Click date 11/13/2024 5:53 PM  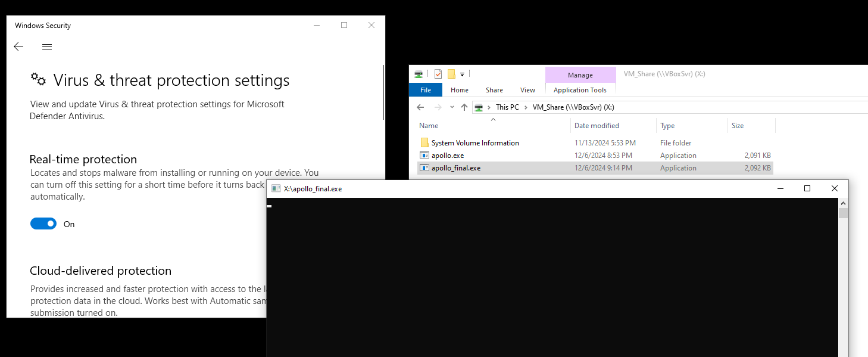coord(605,143)
